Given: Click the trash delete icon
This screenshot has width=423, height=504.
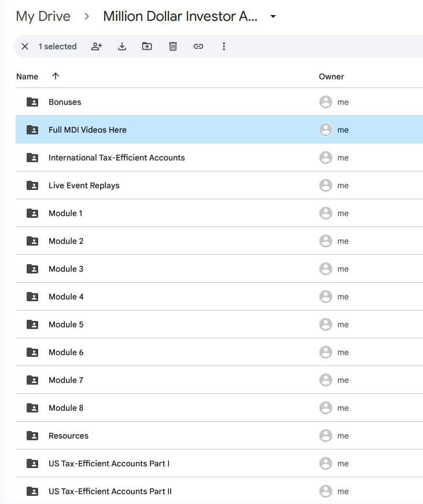Looking at the screenshot, I should [172, 46].
